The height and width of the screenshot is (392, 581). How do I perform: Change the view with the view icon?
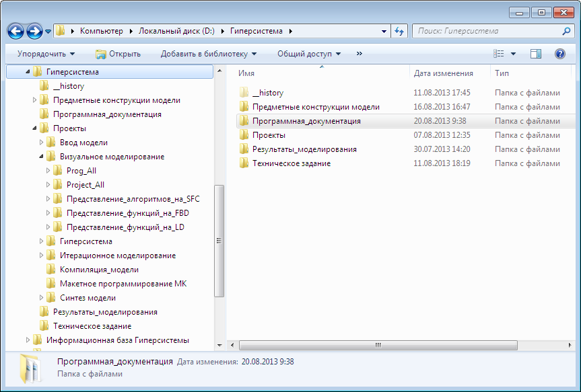[x=498, y=54]
